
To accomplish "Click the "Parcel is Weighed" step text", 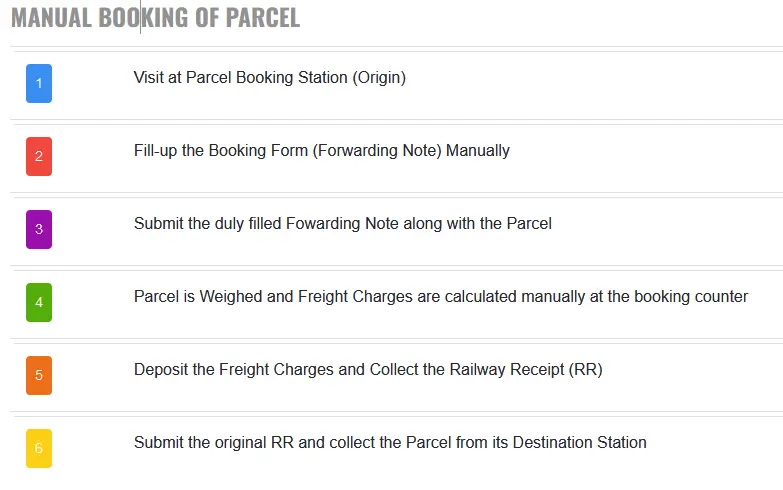I will pos(440,297).
